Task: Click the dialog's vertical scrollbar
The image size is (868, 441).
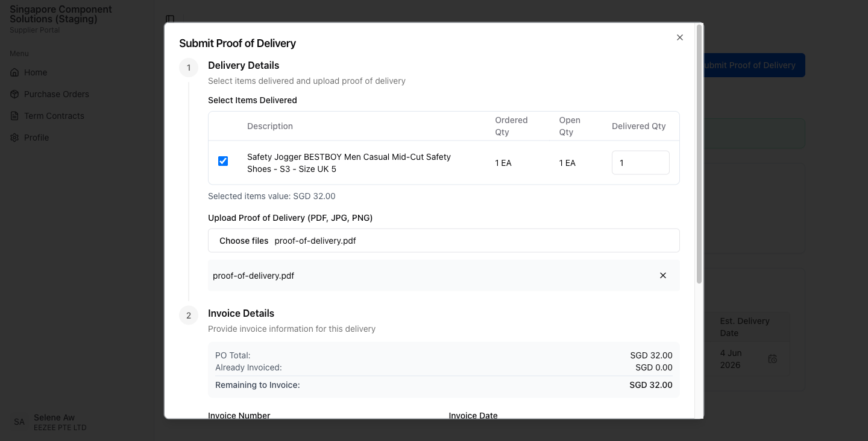Action: pos(699,154)
